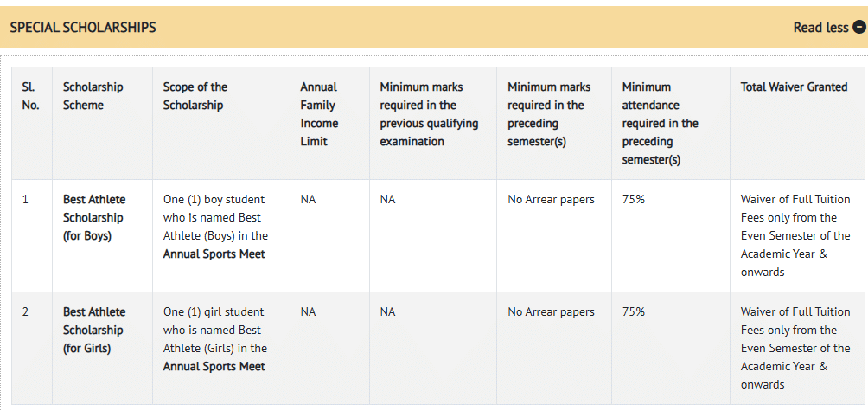Click the SPECIAL SCHOLARSHIPS heading
Screen dimensions: 868x411
pyautogui.click(x=83, y=28)
